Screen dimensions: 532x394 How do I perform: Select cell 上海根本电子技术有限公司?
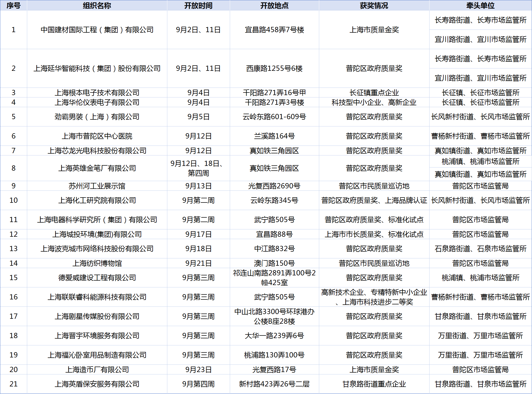[97, 92]
